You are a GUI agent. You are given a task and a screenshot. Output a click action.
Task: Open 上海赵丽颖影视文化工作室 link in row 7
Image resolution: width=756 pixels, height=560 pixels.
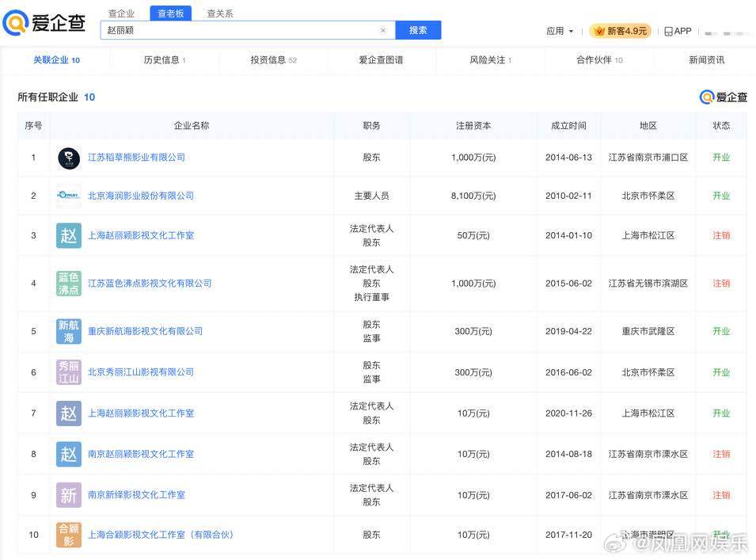click(141, 413)
